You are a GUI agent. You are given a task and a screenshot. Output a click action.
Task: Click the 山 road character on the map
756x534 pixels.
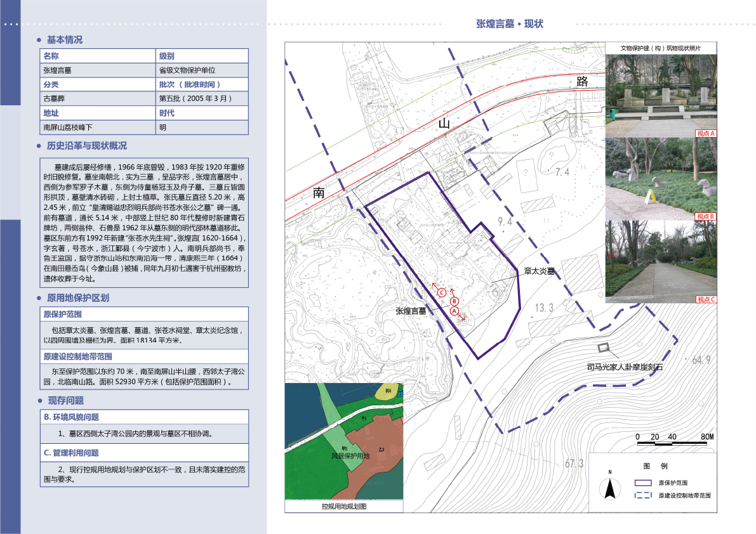(444, 123)
